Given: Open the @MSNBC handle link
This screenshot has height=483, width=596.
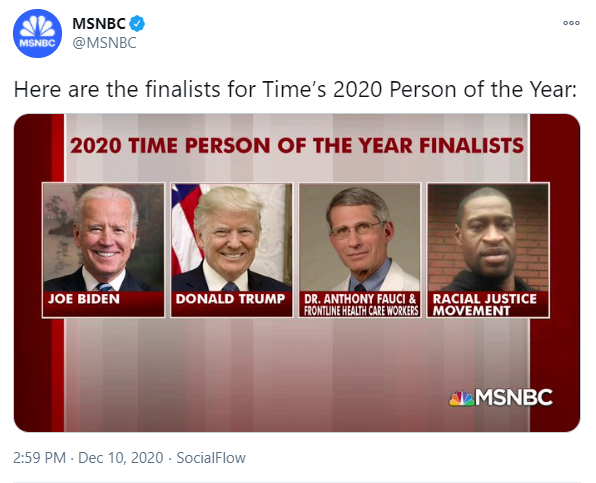Looking at the screenshot, I should [104, 43].
